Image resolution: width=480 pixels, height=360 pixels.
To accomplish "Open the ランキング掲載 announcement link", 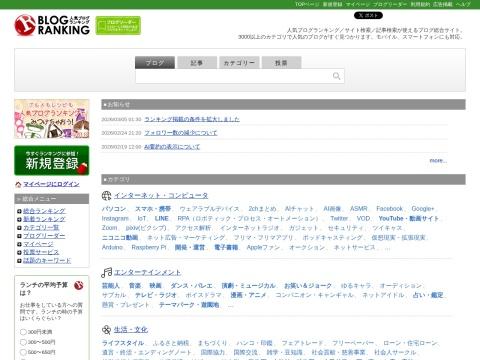I will [x=192, y=119].
